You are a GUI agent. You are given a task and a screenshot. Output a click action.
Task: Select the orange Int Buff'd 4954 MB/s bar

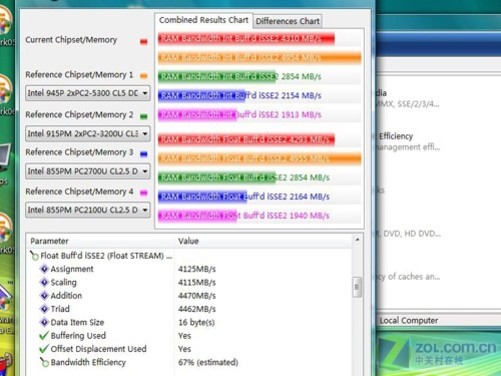click(260, 58)
